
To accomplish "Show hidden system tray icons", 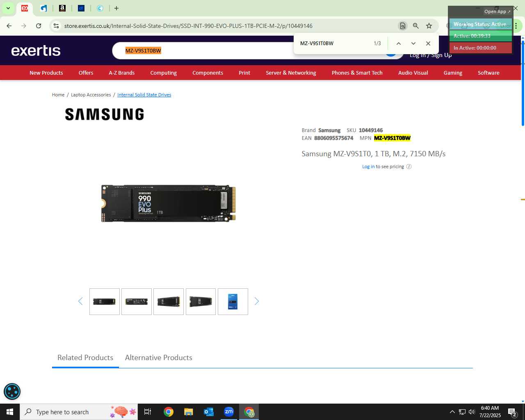I will click(452, 412).
